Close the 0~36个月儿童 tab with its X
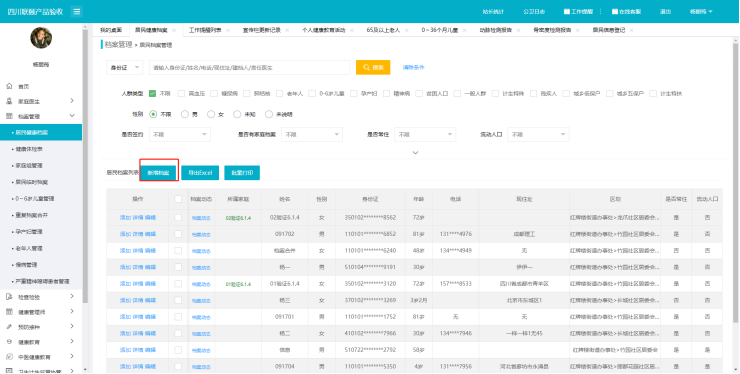This screenshot has width=740, height=374. pyautogui.click(x=464, y=30)
